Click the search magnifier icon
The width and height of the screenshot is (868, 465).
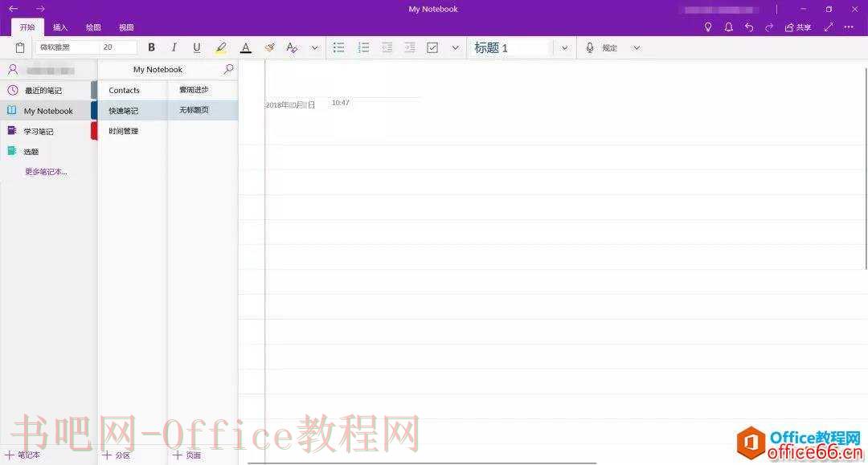pyautogui.click(x=228, y=69)
